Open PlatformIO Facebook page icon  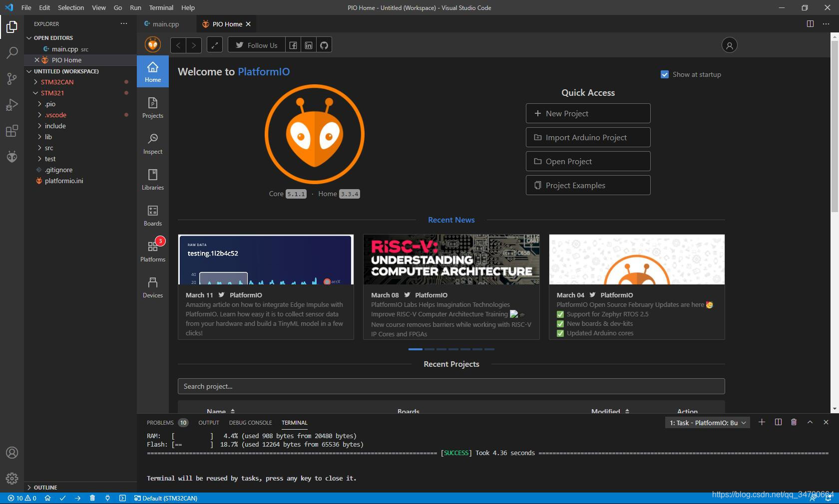pyautogui.click(x=293, y=45)
